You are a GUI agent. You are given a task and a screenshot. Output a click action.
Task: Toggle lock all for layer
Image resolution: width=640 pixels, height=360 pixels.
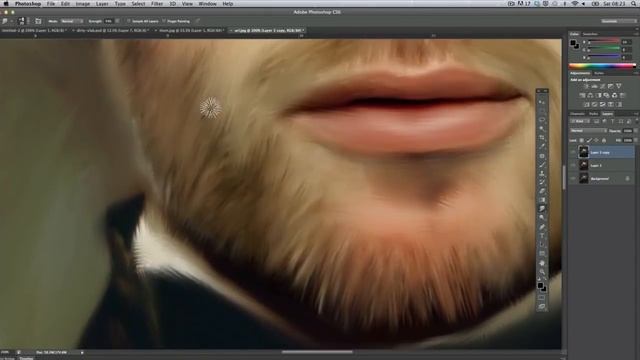pyautogui.click(x=604, y=140)
